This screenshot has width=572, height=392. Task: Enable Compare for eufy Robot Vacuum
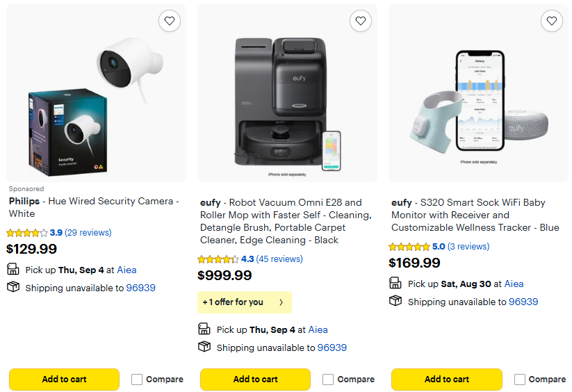(x=328, y=379)
